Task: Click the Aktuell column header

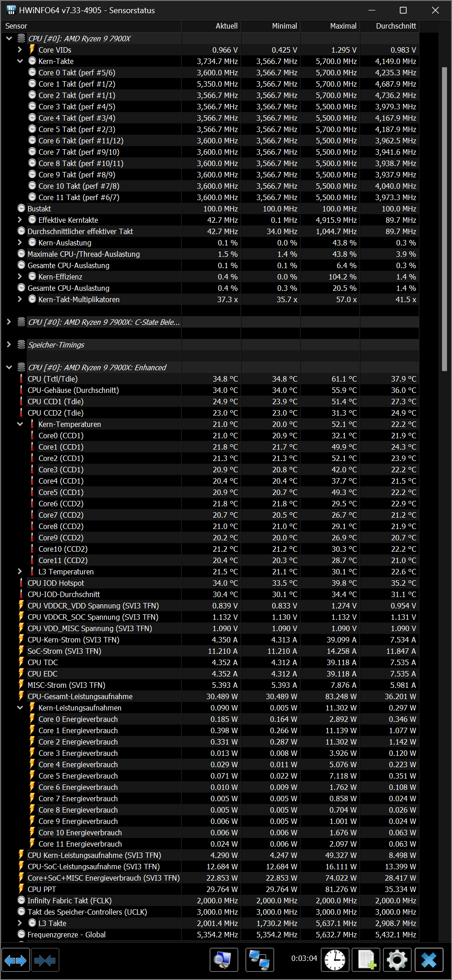Action: coord(211,26)
